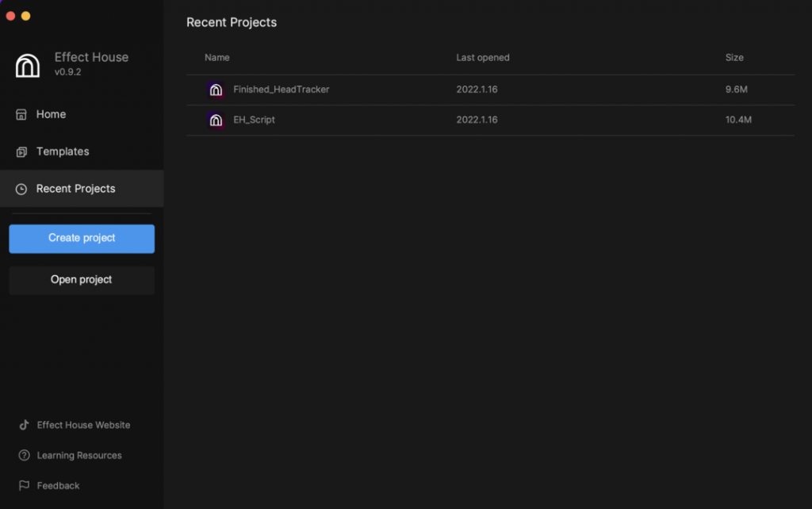Screen dimensions: 812x509
Task: Click the Create project button
Action: pos(82,239)
